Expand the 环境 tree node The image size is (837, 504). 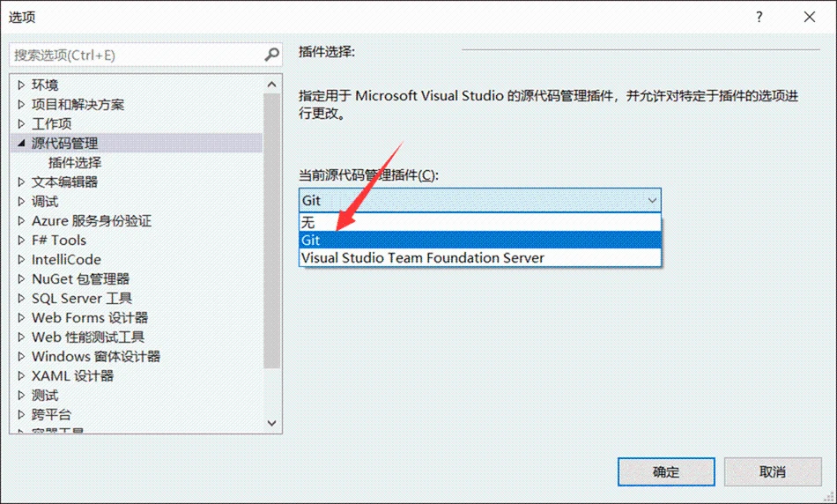tap(21, 85)
